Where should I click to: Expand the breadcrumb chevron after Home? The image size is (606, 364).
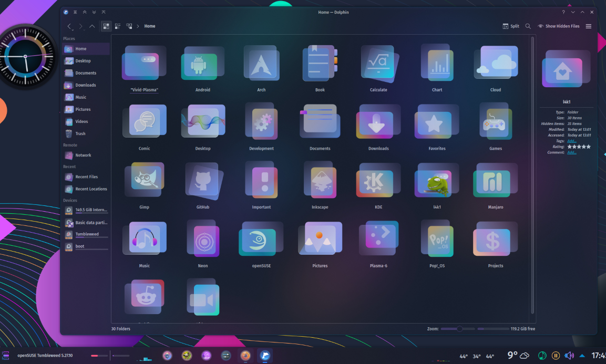138,26
